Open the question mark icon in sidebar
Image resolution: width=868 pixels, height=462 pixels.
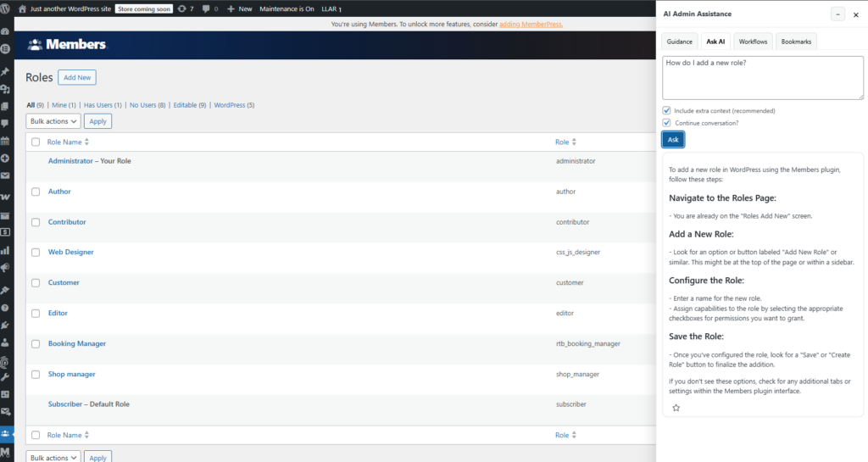point(5,308)
